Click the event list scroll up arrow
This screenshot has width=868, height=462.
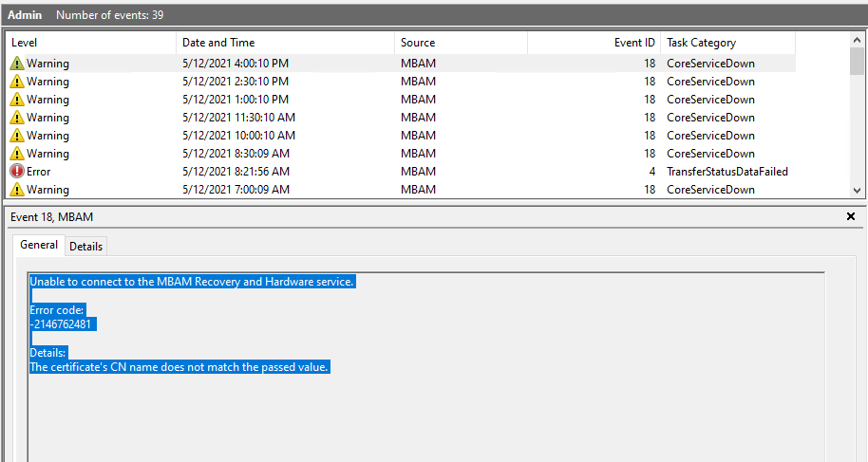pos(857,40)
